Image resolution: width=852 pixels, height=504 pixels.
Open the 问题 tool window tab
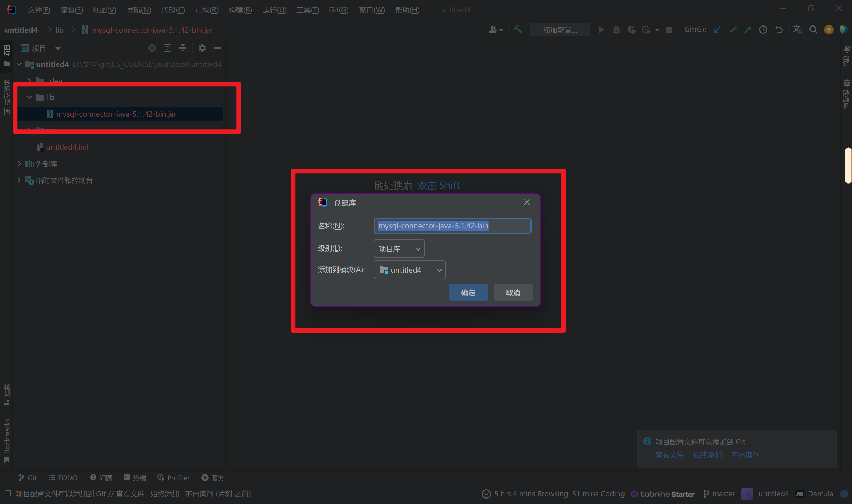101,477
